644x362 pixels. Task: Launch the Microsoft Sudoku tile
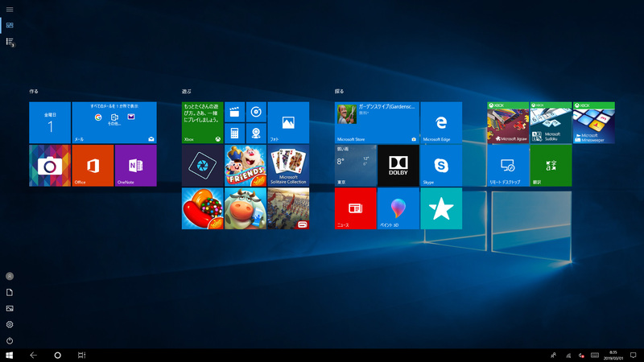point(551,123)
